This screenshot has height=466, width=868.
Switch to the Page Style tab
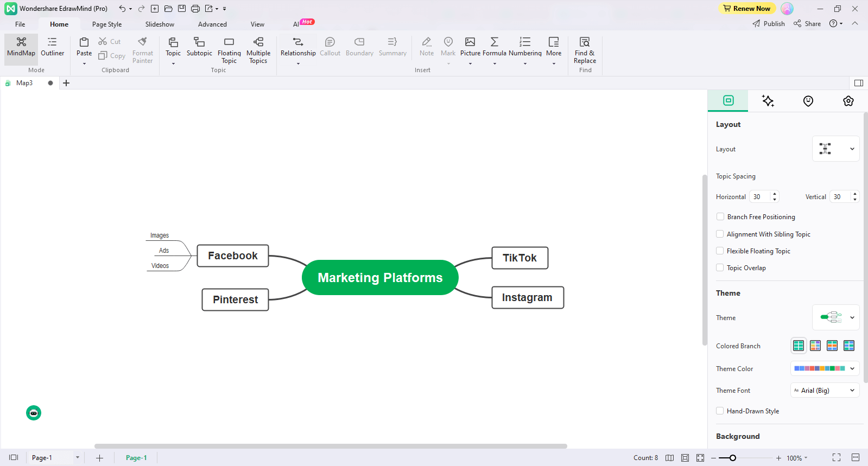(107, 24)
